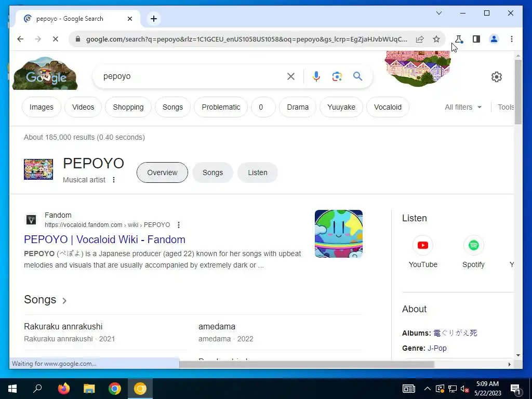This screenshot has width=532, height=399.
Task: Open the Chrome profile avatar
Action: (494, 39)
